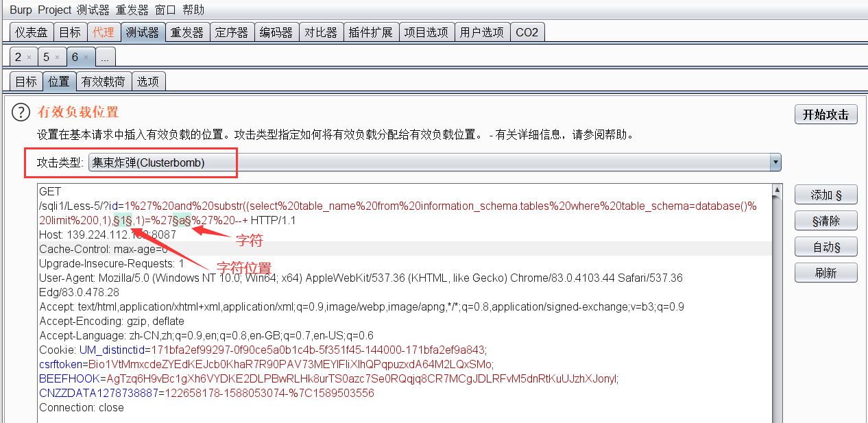Select Intruder attack tab 5
868x423 pixels.
click(x=47, y=57)
